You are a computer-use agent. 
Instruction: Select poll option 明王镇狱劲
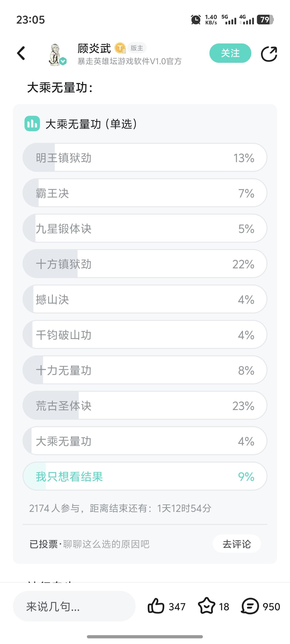(x=145, y=158)
